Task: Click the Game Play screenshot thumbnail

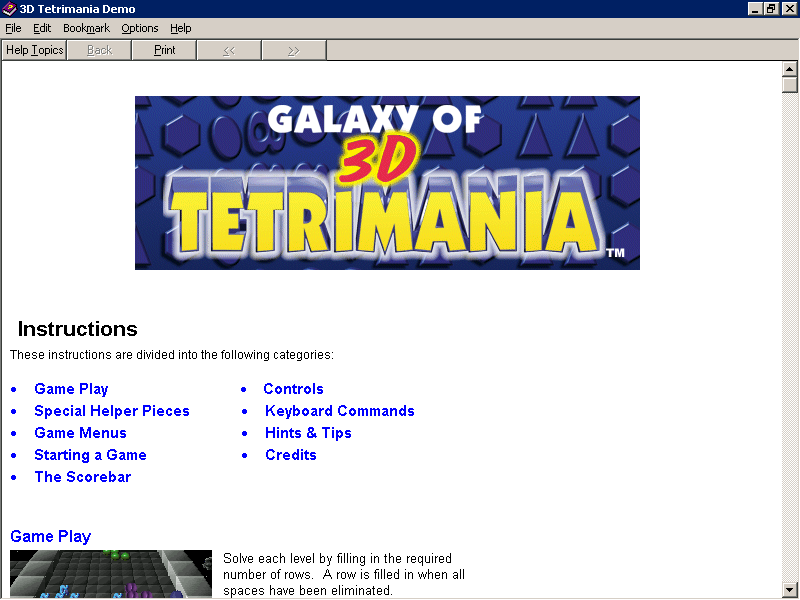Action: (111, 574)
